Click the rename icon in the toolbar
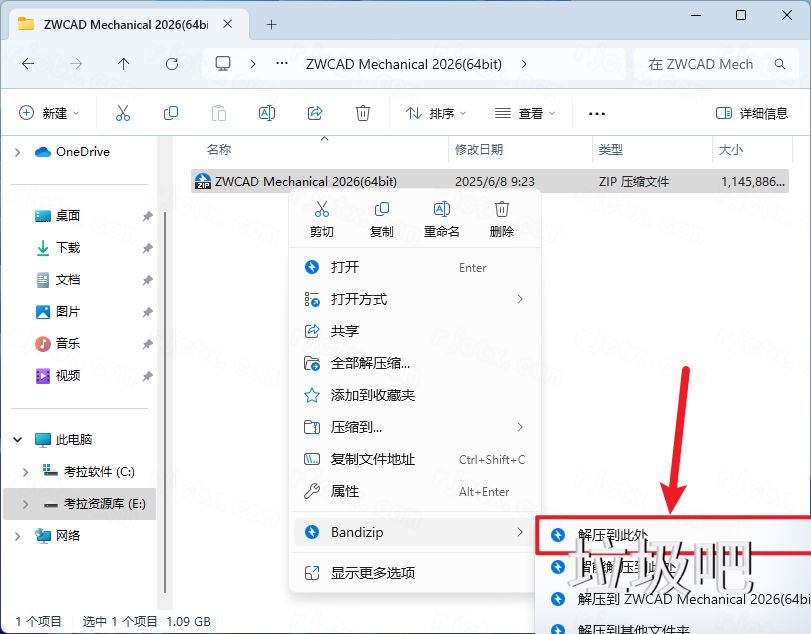Screen dimensions: 811x634 click(x=267, y=113)
